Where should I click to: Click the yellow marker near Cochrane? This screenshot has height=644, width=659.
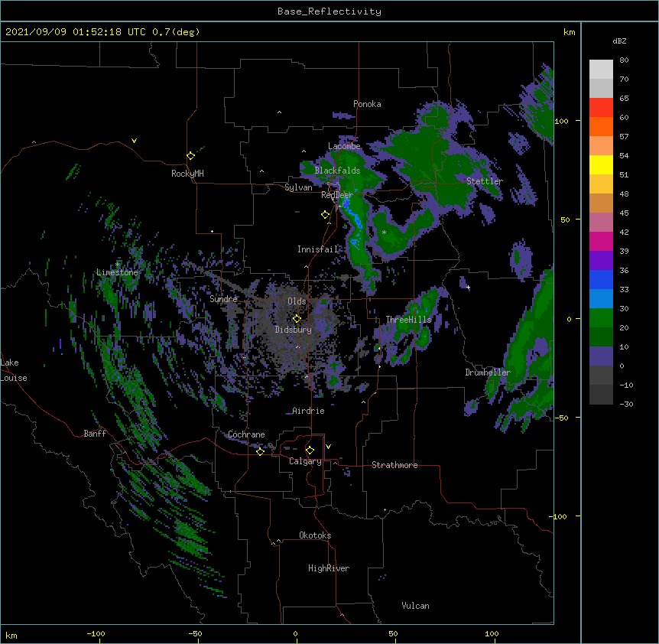coord(260,451)
